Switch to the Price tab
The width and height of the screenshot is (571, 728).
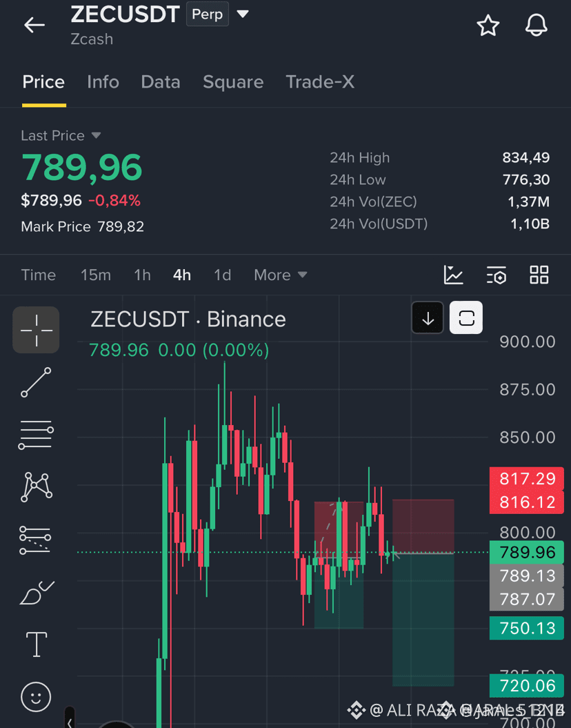click(x=43, y=82)
